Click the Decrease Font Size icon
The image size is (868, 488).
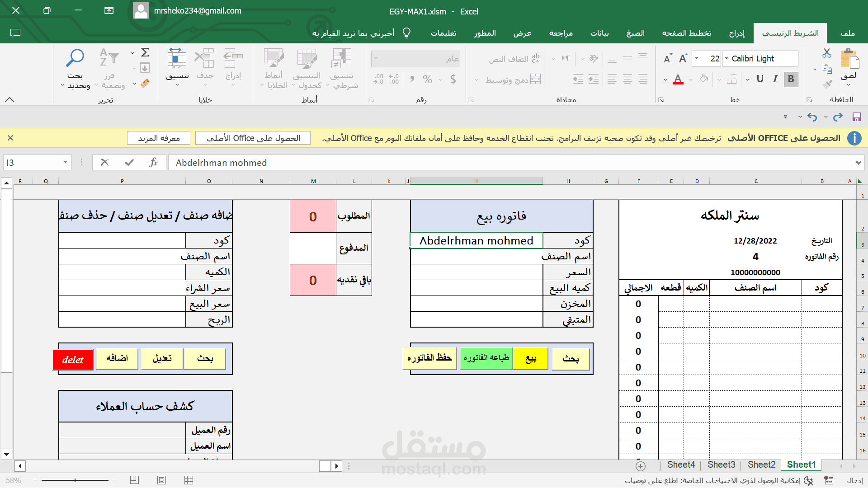coord(667,59)
